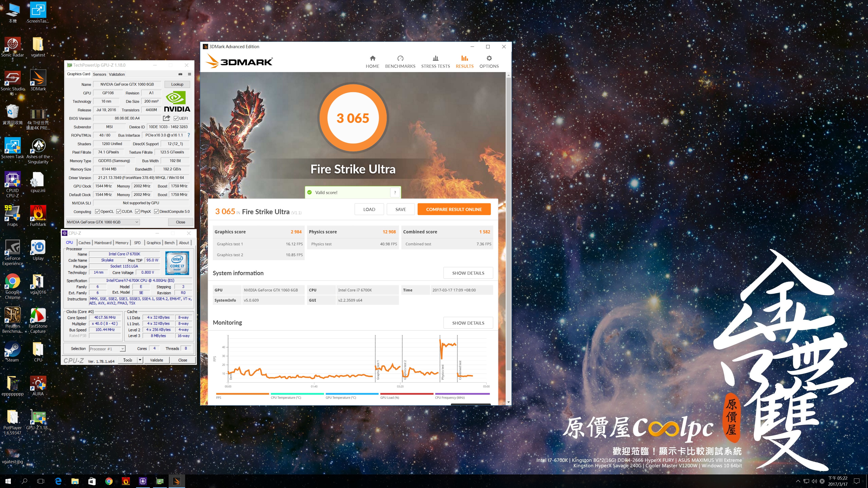Click the Lookup button in GPU-Z
Screen dimensions: 868x488
(177, 84)
